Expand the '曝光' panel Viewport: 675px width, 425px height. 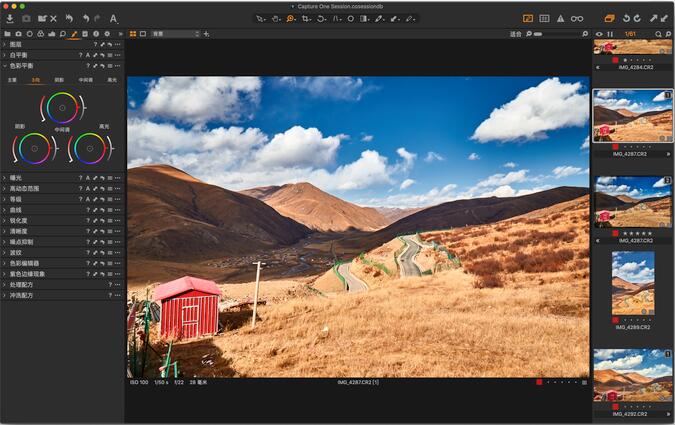coord(4,178)
